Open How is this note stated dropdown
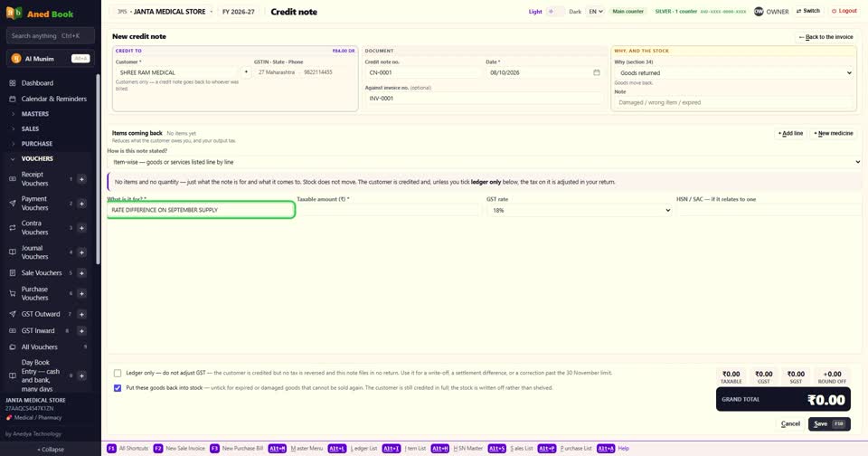868x456 pixels. tap(485, 162)
